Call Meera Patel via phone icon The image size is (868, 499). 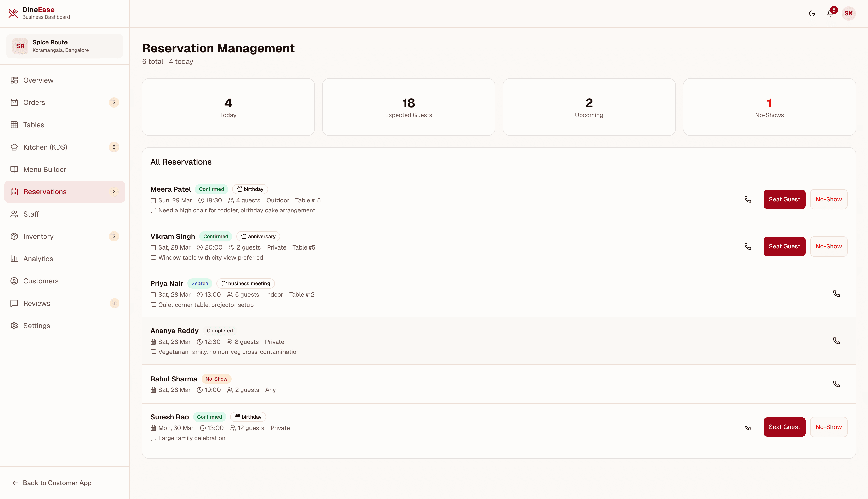[748, 199]
